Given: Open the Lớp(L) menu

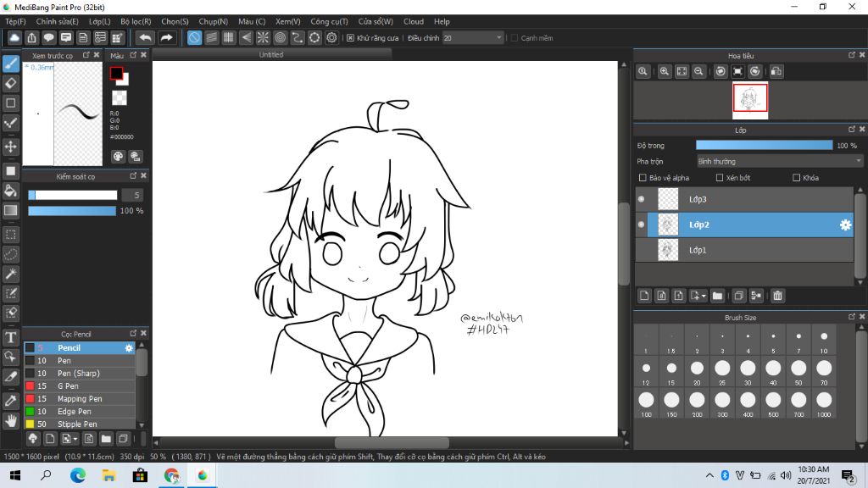Looking at the screenshot, I should 100,21.
